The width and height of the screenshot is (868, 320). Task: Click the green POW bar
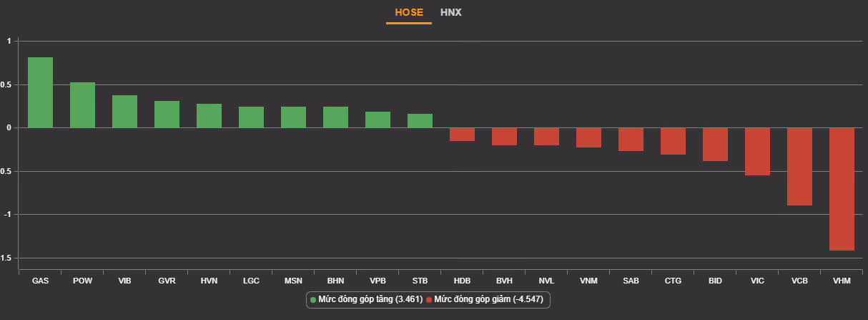[82, 105]
